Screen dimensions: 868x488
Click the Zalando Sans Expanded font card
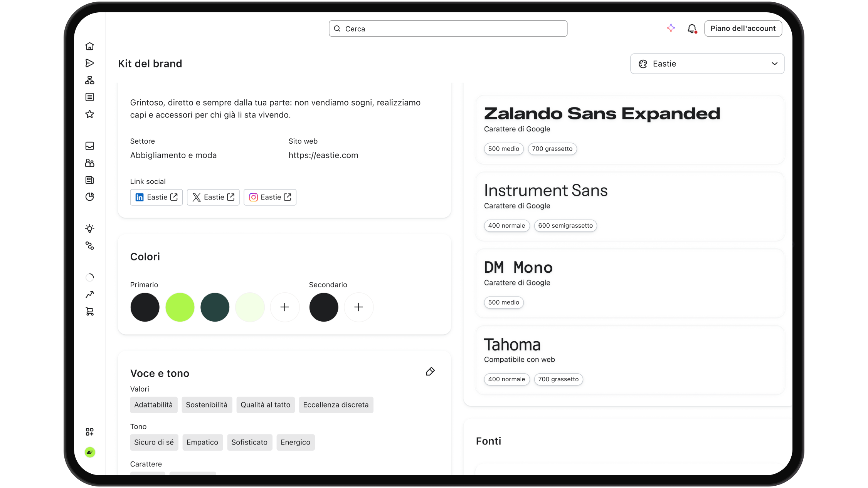click(x=630, y=130)
